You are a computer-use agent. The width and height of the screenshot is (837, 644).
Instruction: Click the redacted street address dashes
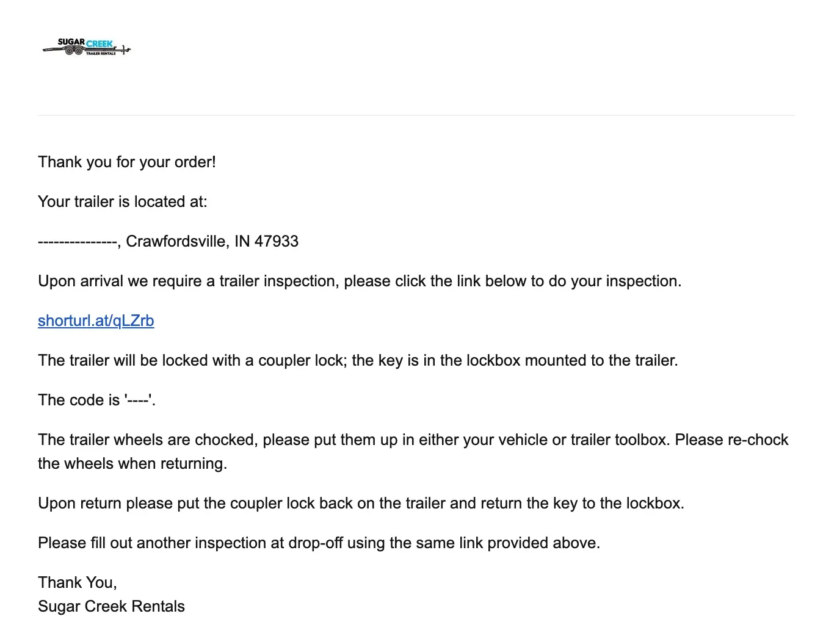click(78, 242)
